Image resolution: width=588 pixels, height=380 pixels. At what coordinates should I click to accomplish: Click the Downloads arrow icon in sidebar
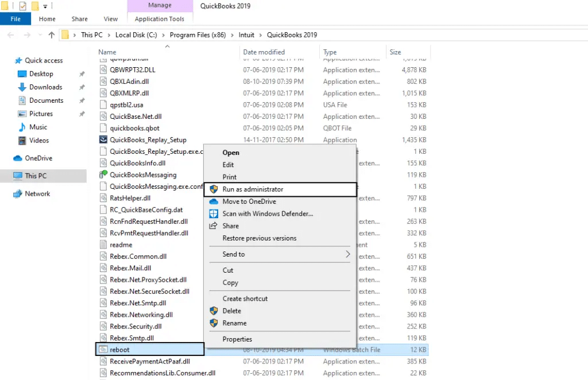point(22,87)
